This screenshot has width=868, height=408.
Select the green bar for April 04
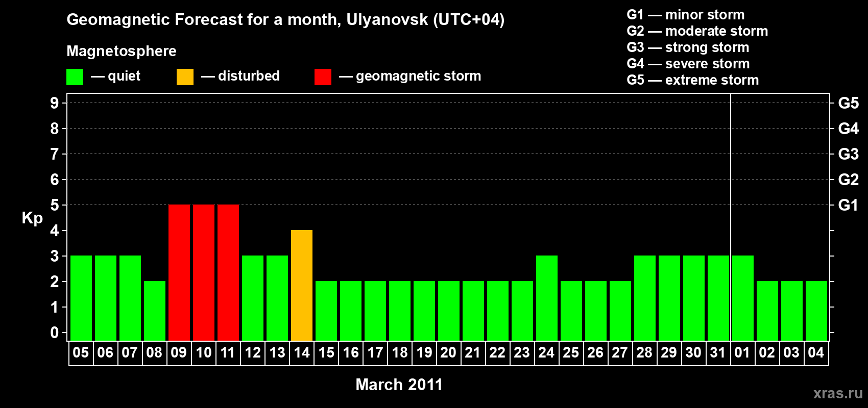816,311
